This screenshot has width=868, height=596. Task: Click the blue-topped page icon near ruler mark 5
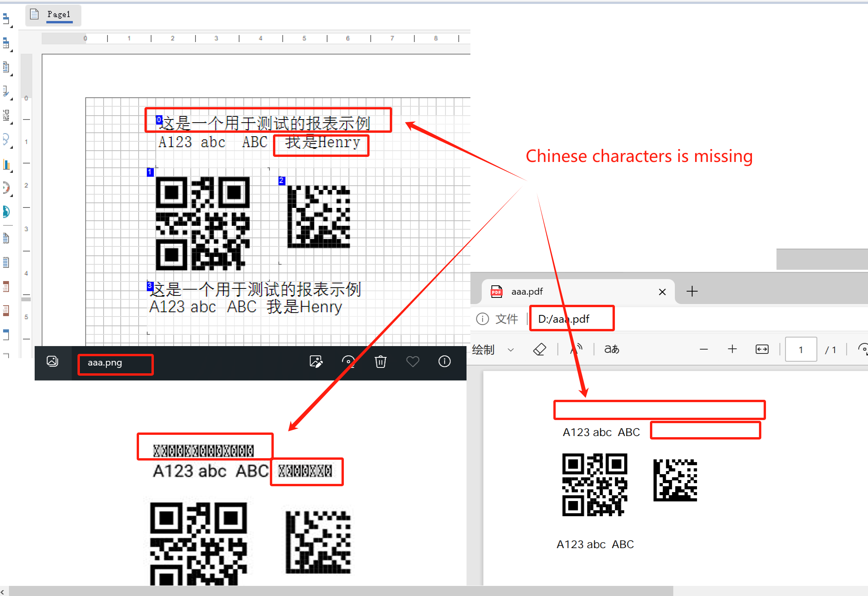click(x=6, y=335)
